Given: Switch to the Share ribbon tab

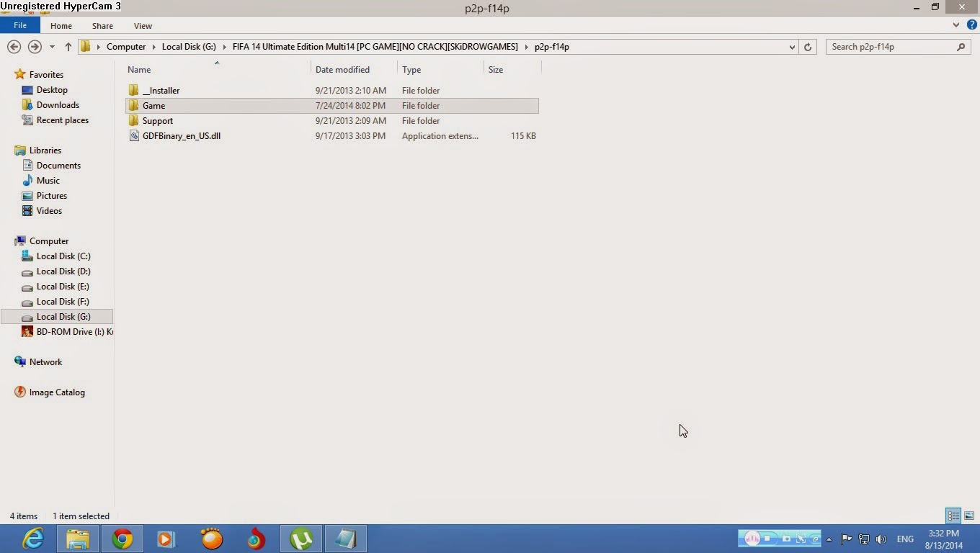Looking at the screenshot, I should pyautogui.click(x=102, y=26).
